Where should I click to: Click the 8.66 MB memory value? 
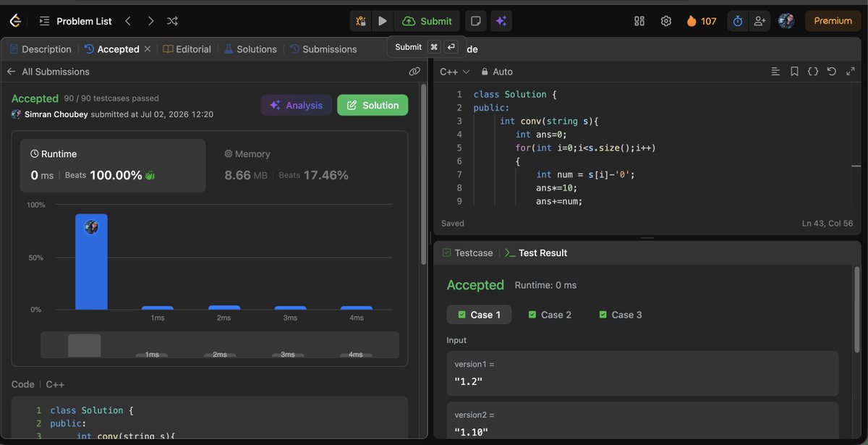click(246, 175)
